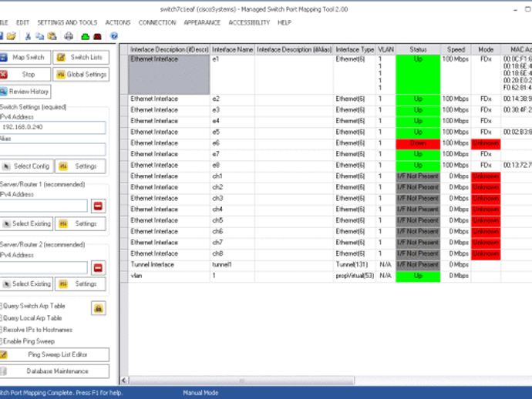Viewport: 532px width, 399px height.
Task: Select the tunnel1 interface name cell
Action: point(232,265)
